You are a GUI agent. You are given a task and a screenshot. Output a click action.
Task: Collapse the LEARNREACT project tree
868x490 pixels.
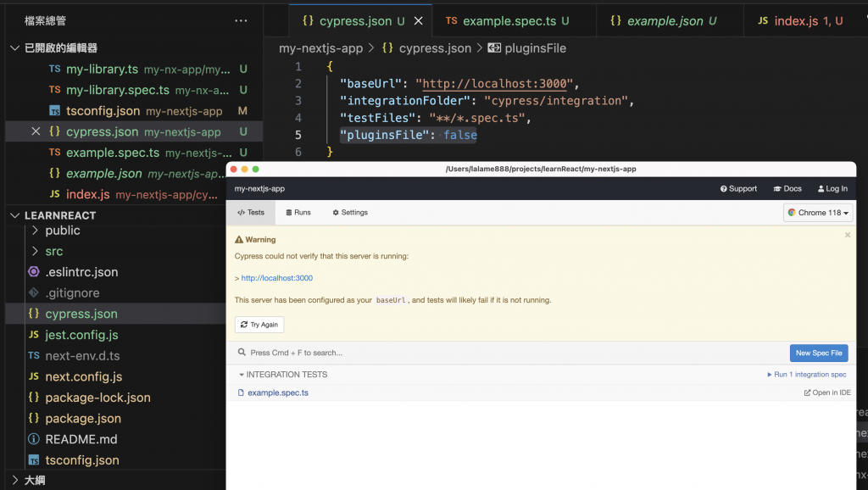coord(16,215)
